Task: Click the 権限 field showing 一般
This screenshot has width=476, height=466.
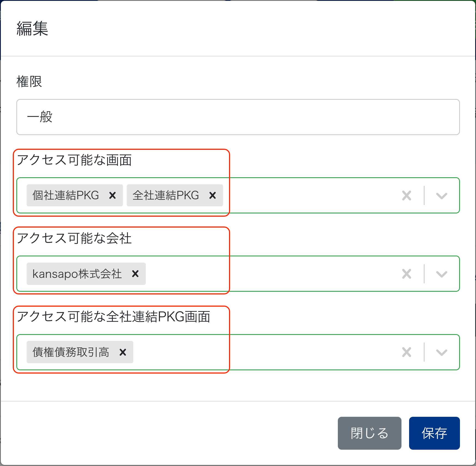Action: (x=238, y=117)
